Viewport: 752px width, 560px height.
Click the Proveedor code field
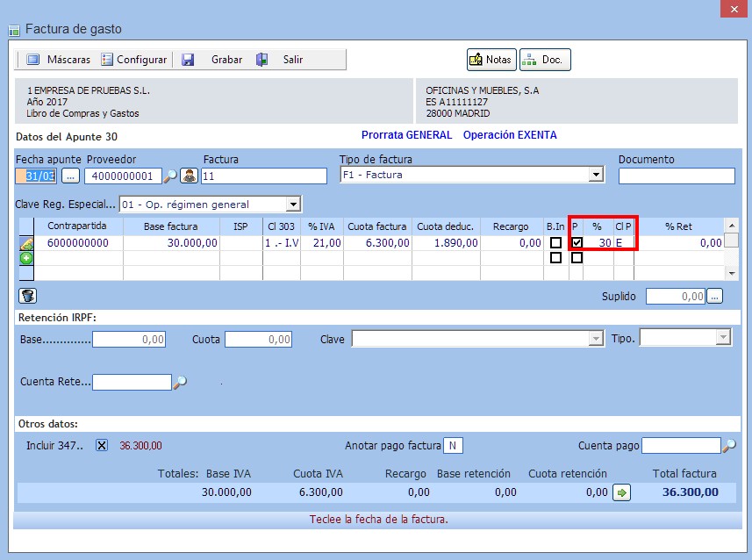(123, 176)
